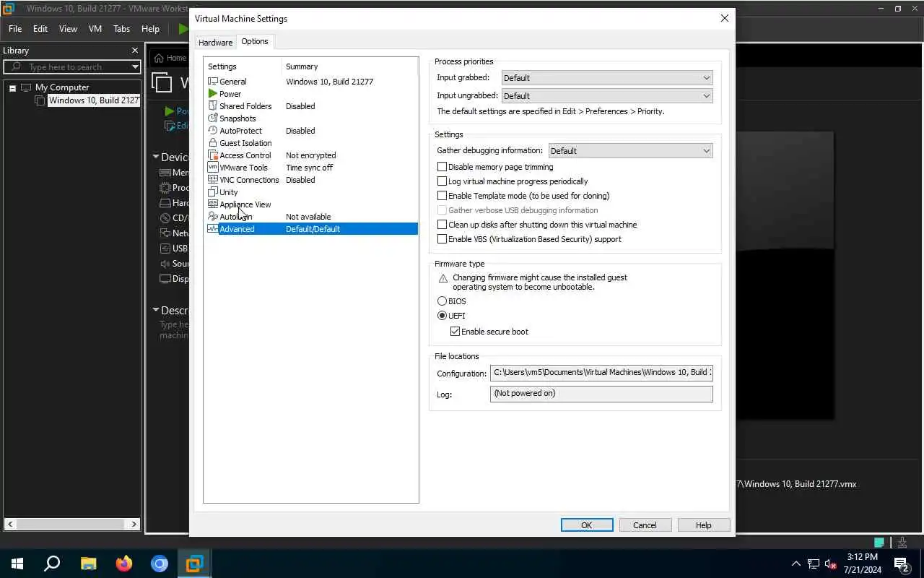Click the Home tab icon in VMware
The image size is (924, 578).
(159, 58)
